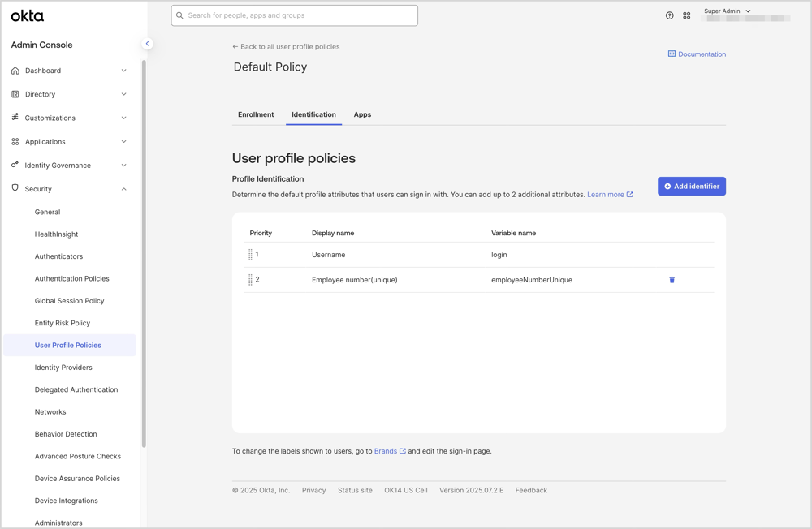Click the Dashboard home icon
This screenshot has height=529, width=812.
pos(15,71)
